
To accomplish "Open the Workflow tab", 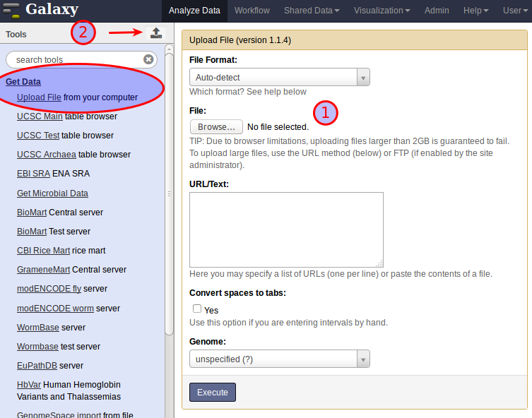I will click(252, 11).
